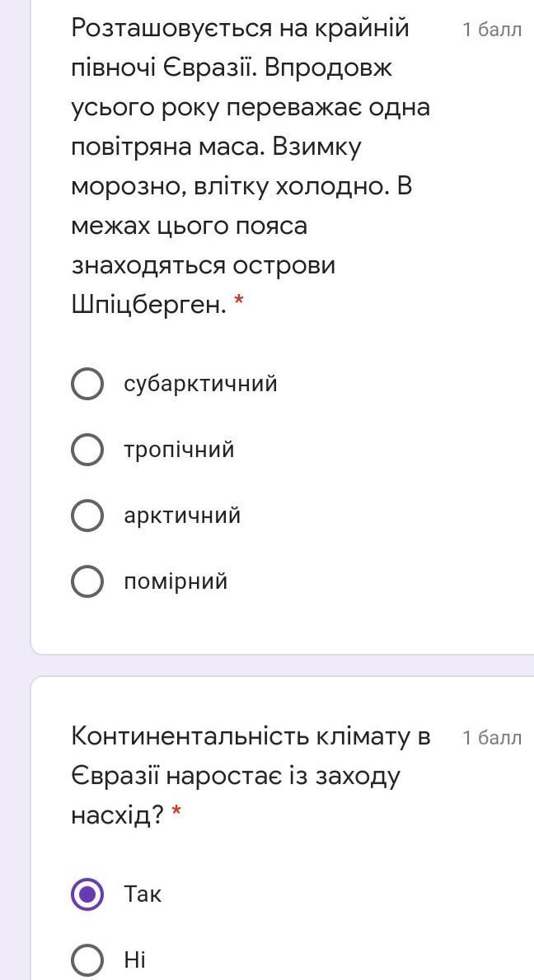This screenshot has height=980, width=534.
Task: Click the red asterisk after Шпіцберген
Action: 239,304
